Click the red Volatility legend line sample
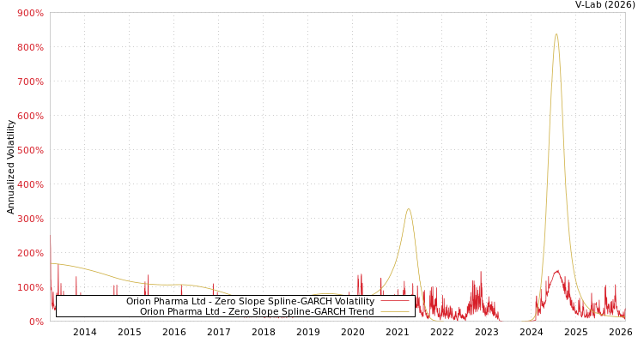 pos(395,301)
